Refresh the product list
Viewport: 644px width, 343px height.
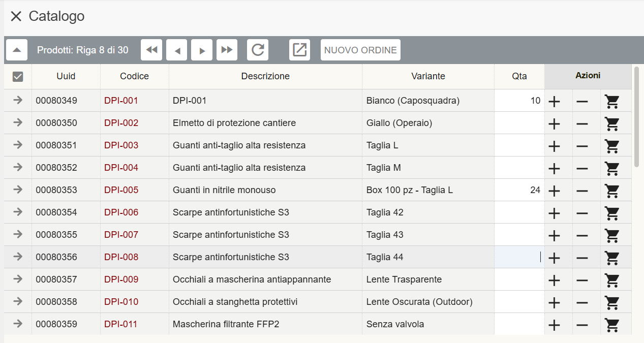point(258,50)
